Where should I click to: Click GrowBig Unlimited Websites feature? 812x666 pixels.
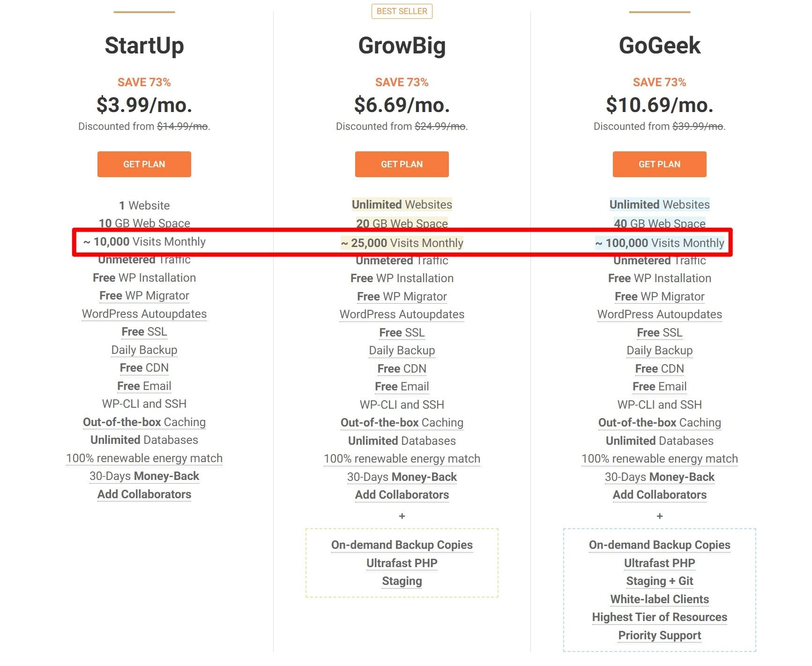point(402,205)
